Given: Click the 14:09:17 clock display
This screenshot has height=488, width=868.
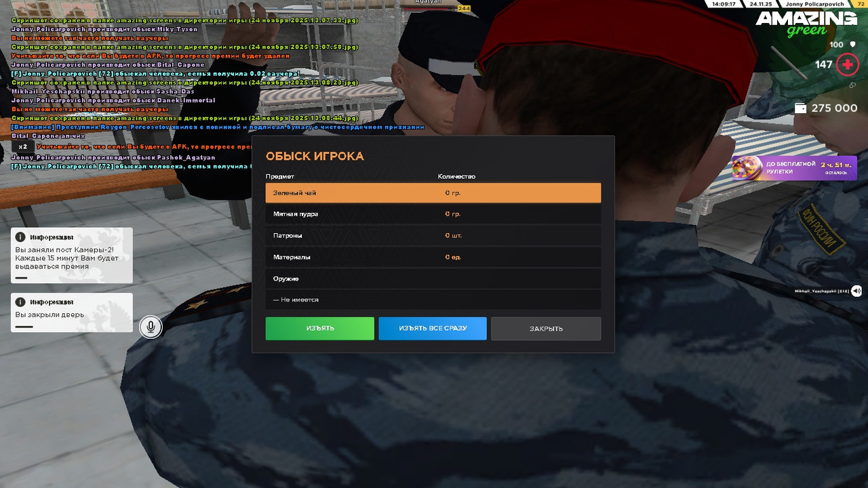Looking at the screenshot, I should tap(724, 4).
